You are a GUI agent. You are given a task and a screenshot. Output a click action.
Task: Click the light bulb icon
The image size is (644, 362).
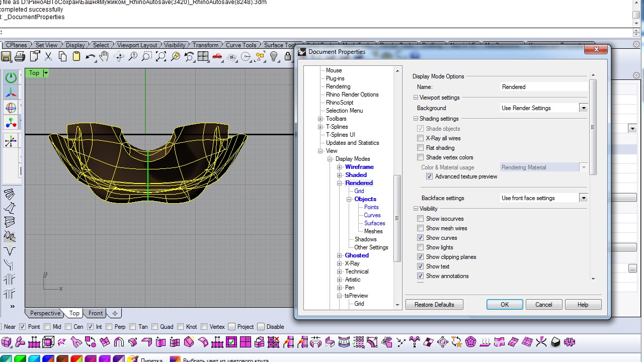274,57
